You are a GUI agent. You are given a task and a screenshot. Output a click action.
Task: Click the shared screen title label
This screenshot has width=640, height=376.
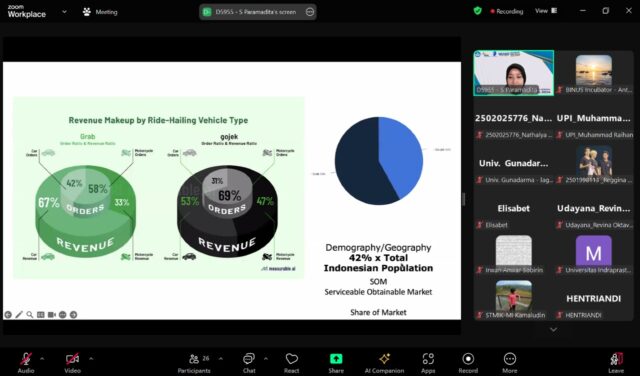256,12
